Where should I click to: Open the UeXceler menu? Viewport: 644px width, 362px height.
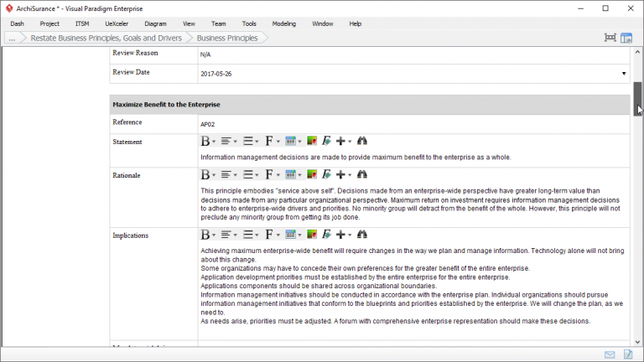[x=116, y=23]
